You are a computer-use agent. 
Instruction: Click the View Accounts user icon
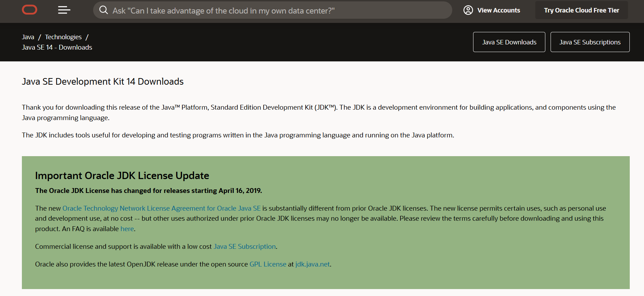tap(468, 10)
